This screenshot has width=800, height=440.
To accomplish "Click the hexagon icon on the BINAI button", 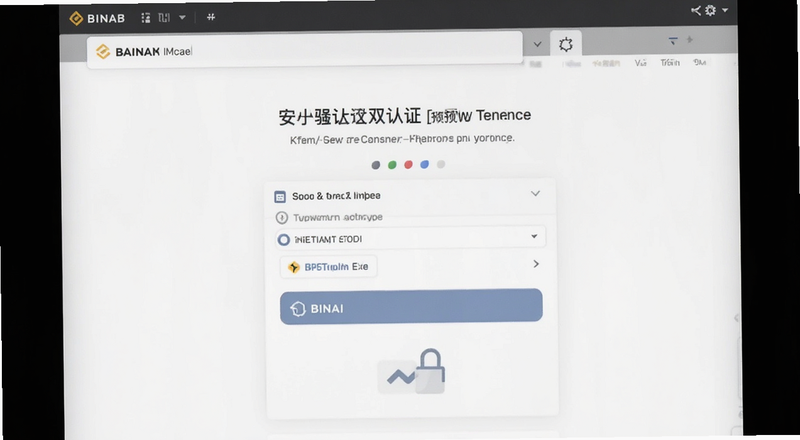I will [x=298, y=309].
